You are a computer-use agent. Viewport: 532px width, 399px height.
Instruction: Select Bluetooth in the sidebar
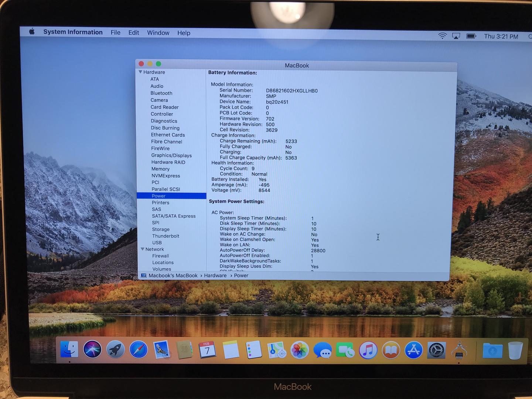(161, 93)
